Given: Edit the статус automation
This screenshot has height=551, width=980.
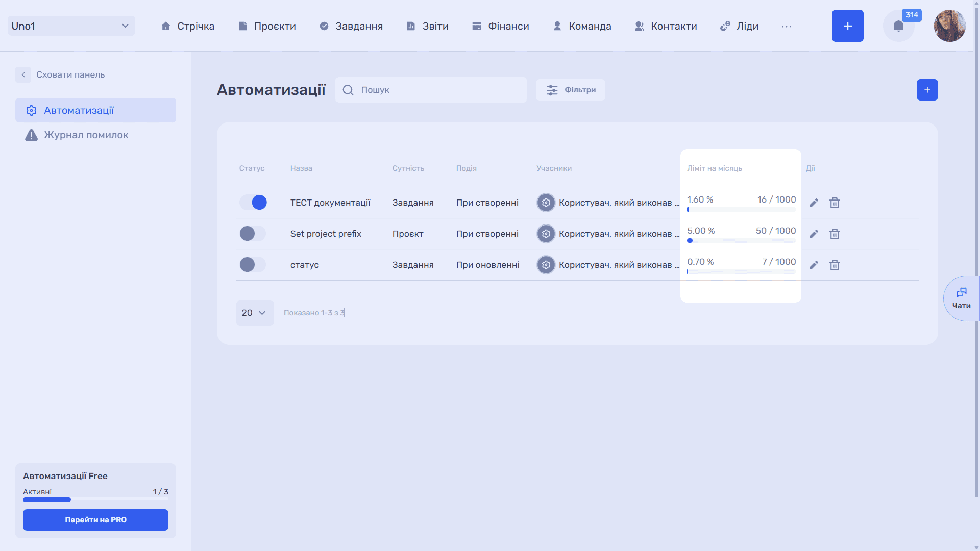Looking at the screenshot, I should [x=813, y=265].
